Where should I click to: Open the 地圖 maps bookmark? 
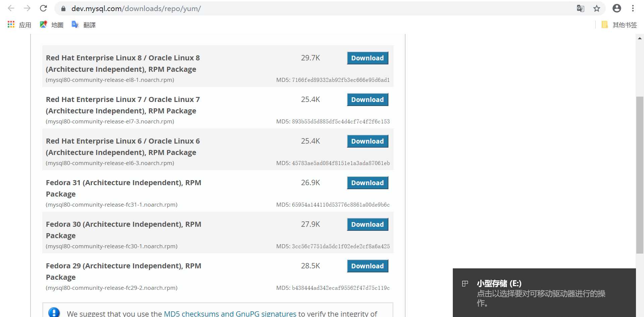[x=52, y=25]
